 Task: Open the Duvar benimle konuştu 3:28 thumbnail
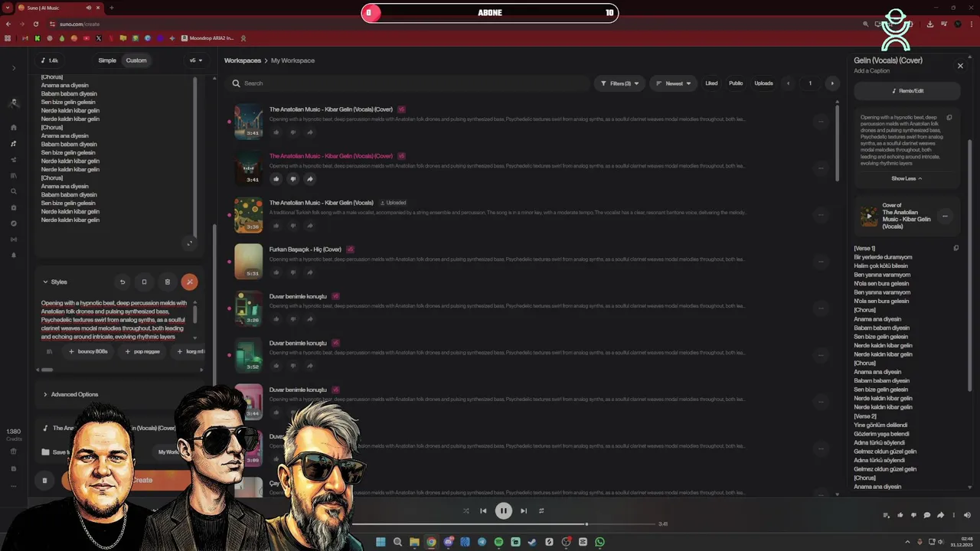pos(248,308)
